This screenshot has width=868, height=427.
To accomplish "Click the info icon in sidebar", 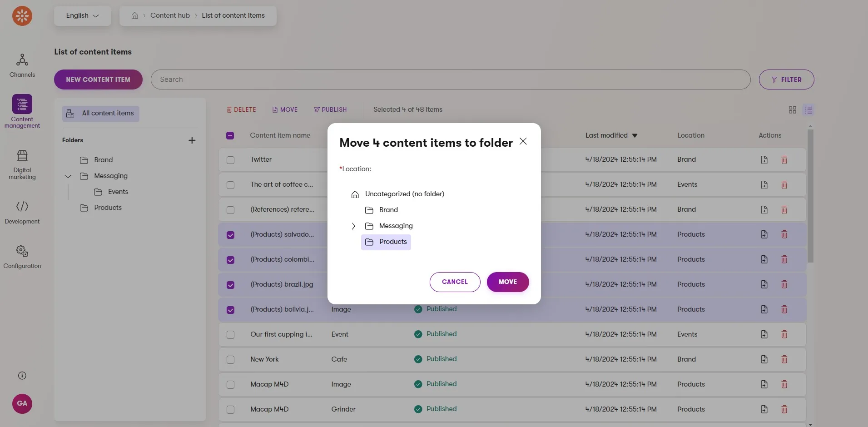I will pyautogui.click(x=22, y=376).
